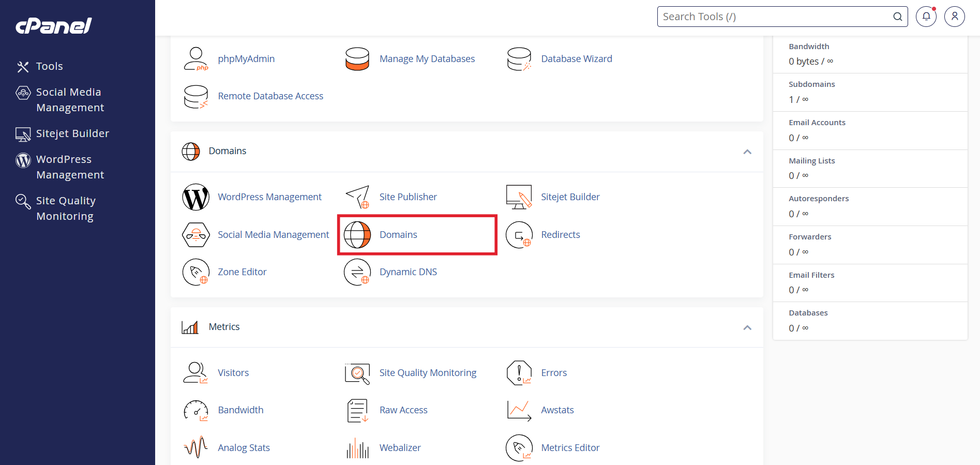
Task: Click the Domains section header globe icon
Action: pyautogui.click(x=191, y=152)
